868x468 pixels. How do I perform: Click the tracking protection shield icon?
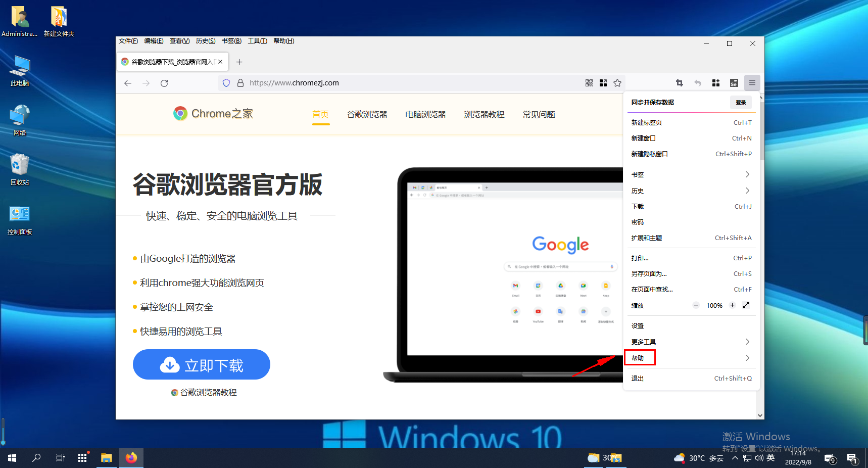[226, 83]
